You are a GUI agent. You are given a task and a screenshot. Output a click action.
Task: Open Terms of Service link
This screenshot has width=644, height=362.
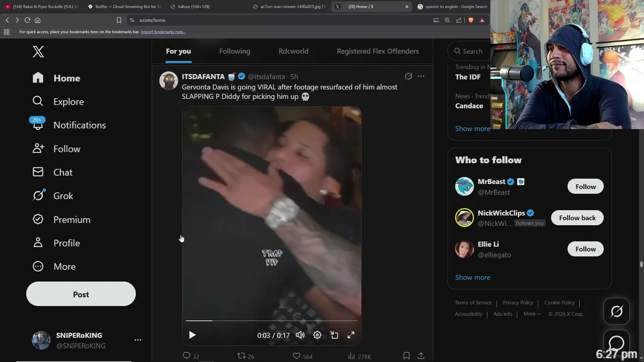tap(473, 303)
